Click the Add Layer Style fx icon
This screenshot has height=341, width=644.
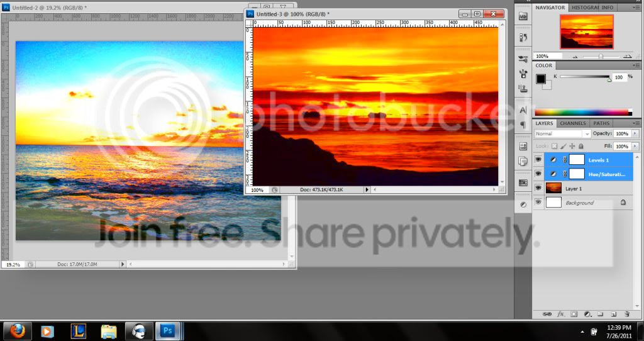click(x=560, y=314)
